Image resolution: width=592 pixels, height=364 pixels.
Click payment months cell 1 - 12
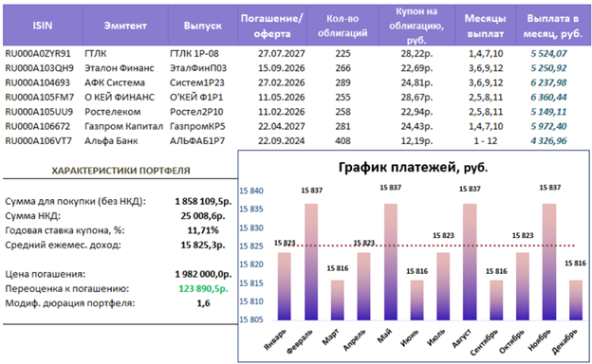point(486,141)
